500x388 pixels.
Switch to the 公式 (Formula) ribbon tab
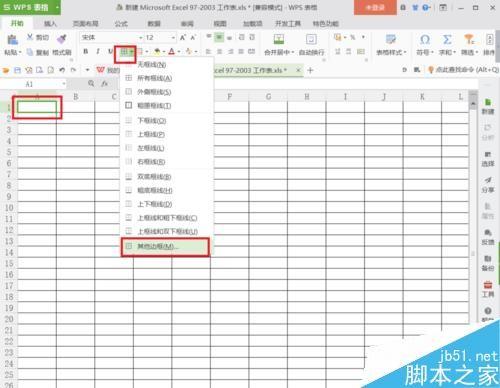click(x=121, y=24)
